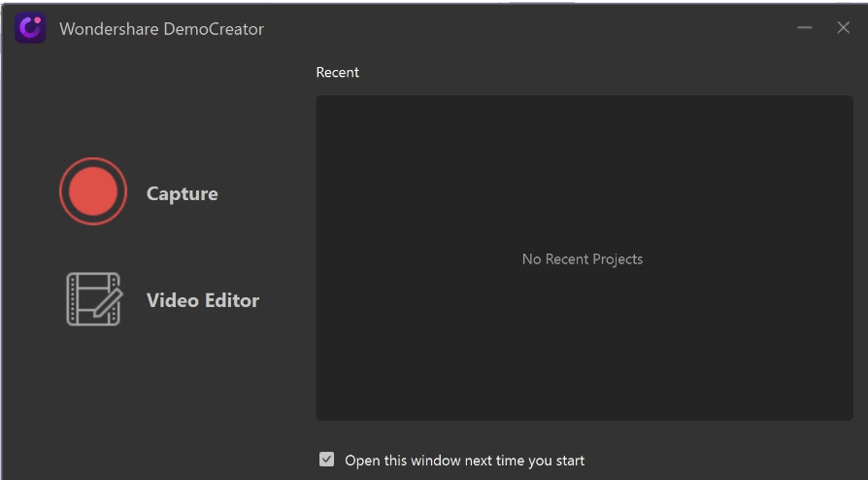
Task: Click the Wondershare DemoCreator logo icon
Action: coord(30,28)
